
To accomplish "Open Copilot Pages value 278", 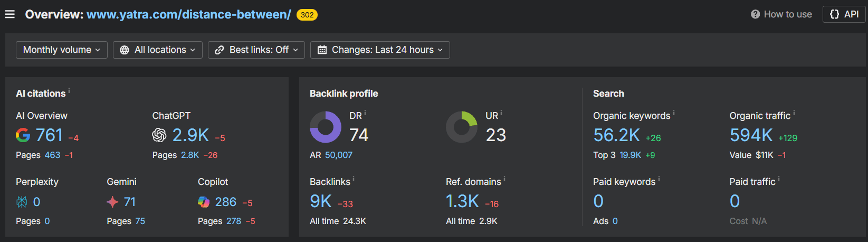I will [234, 221].
